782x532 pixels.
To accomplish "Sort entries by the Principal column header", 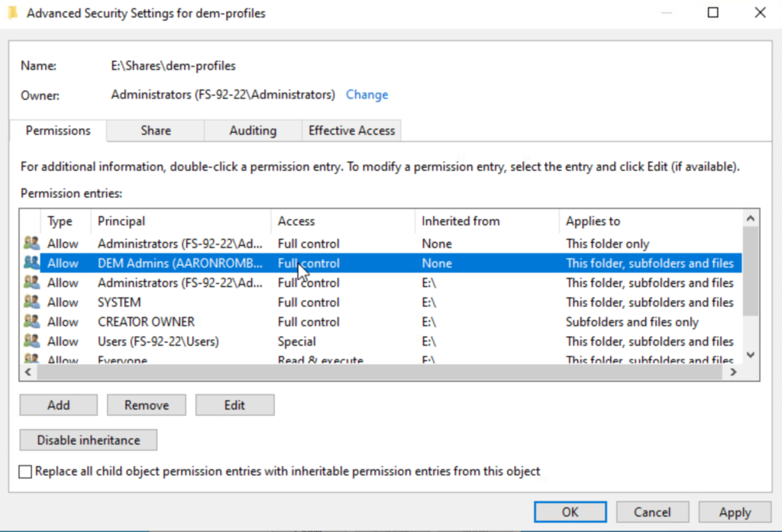I will [x=121, y=221].
